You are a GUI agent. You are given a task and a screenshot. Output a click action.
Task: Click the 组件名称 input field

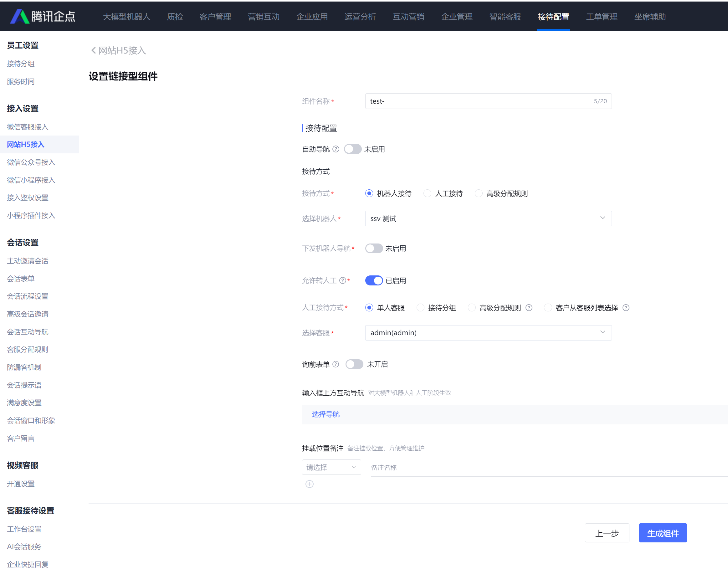click(480, 101)
